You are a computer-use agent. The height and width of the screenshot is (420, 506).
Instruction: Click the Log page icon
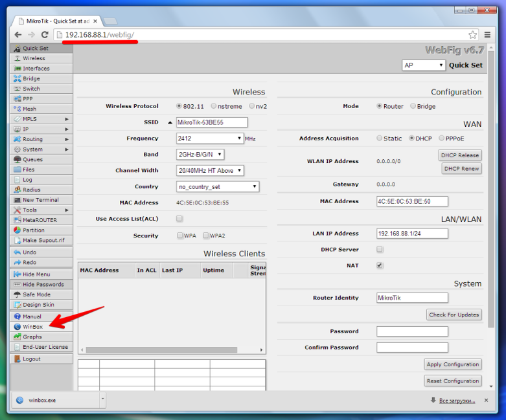point(17,180)
